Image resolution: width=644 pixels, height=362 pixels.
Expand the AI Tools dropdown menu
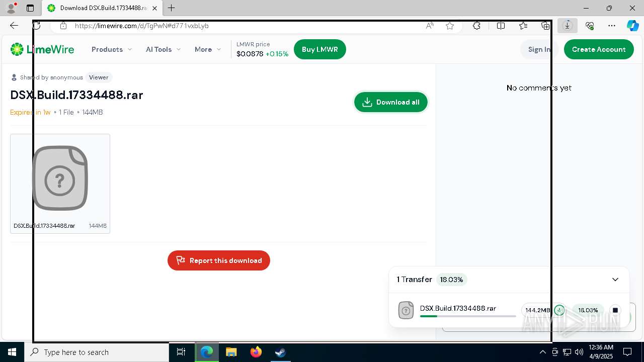point(164,49)
